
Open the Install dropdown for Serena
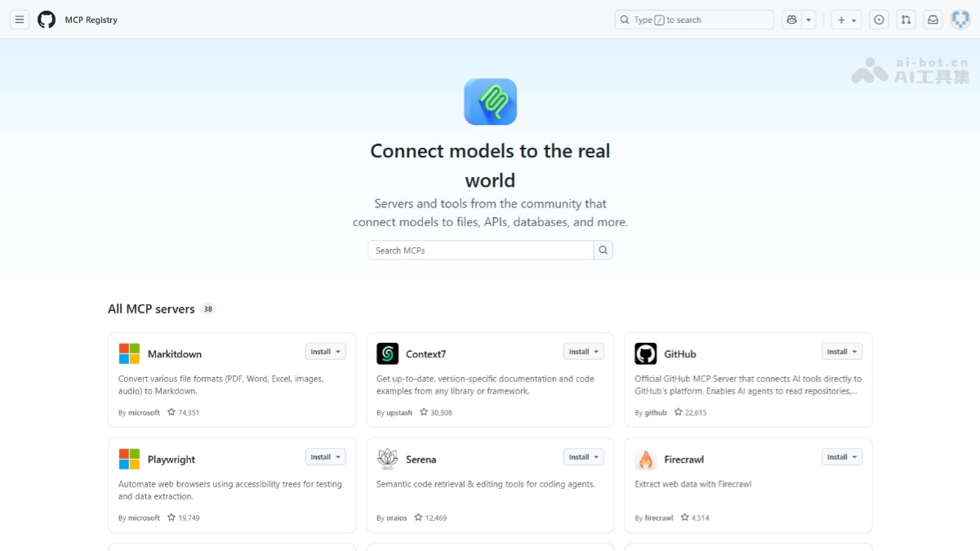(x=583, y=457)
